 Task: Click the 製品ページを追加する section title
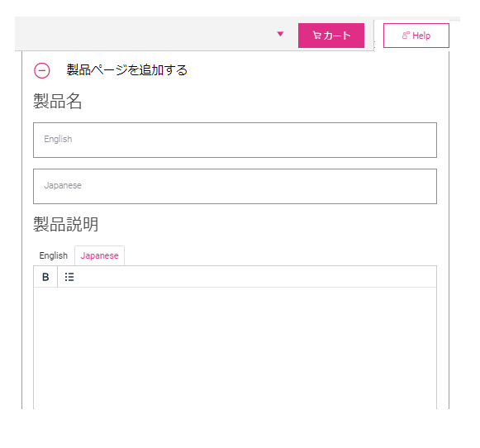126,70
